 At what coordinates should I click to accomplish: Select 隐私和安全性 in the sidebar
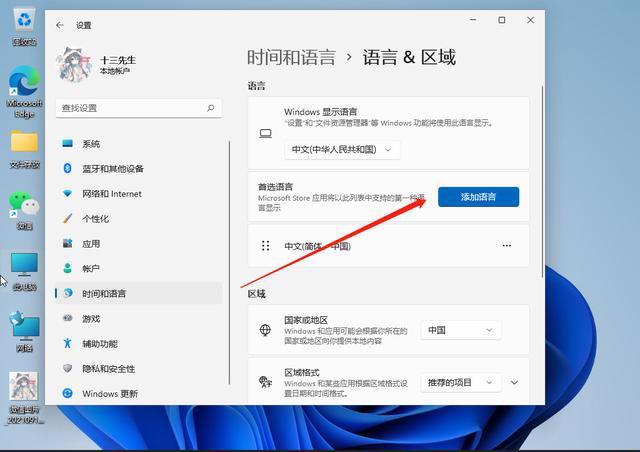(139, 368)
